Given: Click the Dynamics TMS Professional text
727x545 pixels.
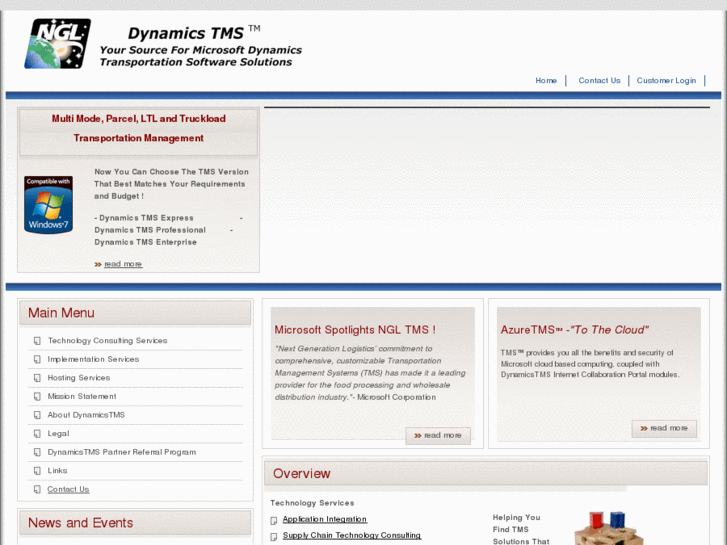Looking at the screenshot, I should pos(150,230).
